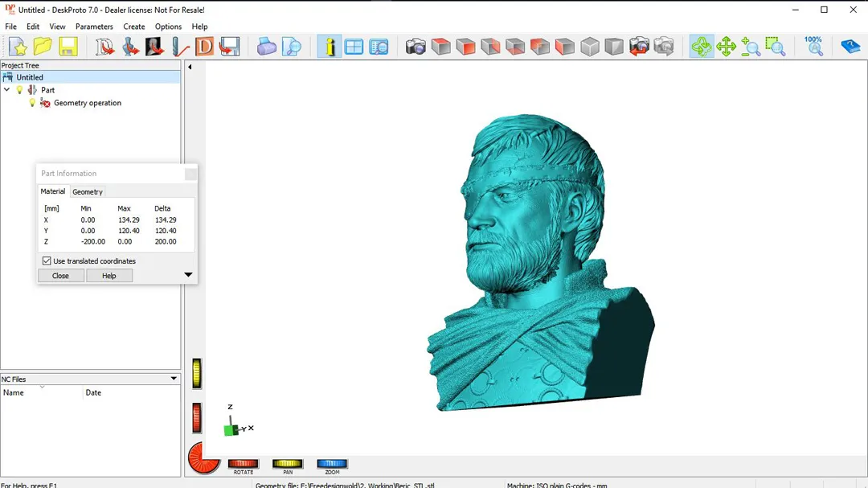
Task: Toggle the yellow 'i' part information icon
Action: [330, 47]
